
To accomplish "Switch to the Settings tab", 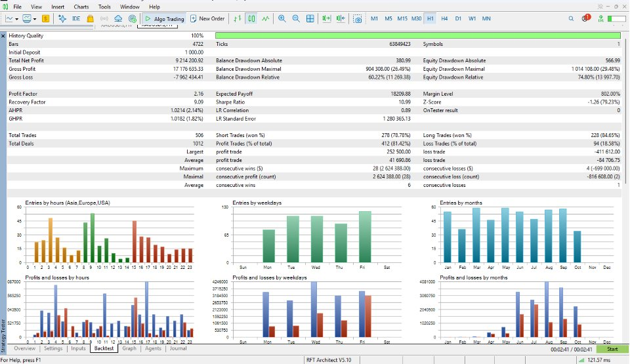I will (53, 348).
